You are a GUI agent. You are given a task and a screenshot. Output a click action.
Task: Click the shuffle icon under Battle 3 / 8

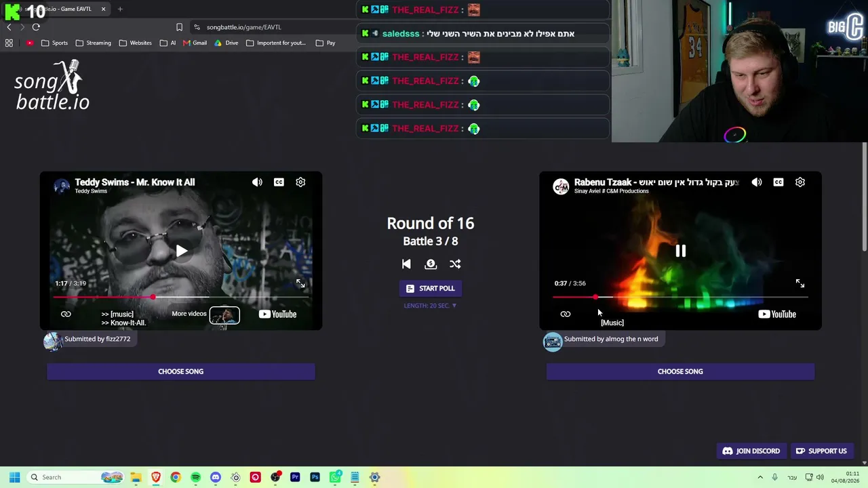point(455,264)
